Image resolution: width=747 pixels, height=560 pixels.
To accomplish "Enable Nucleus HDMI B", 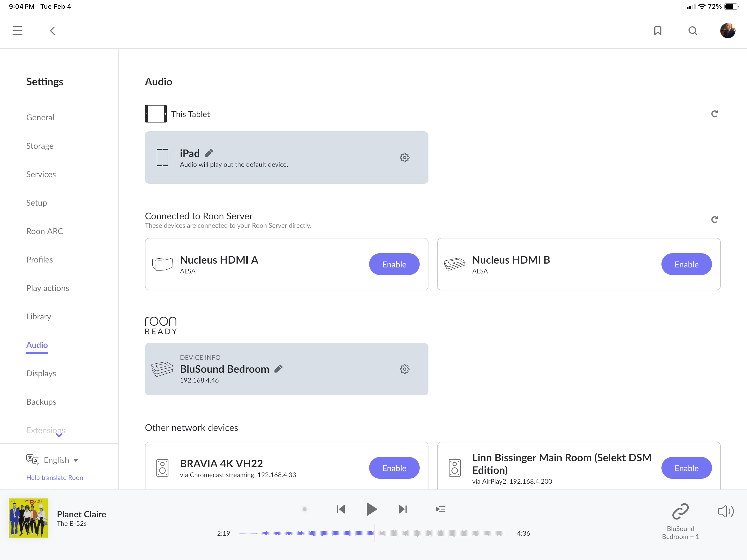I will tap(686, 264).
